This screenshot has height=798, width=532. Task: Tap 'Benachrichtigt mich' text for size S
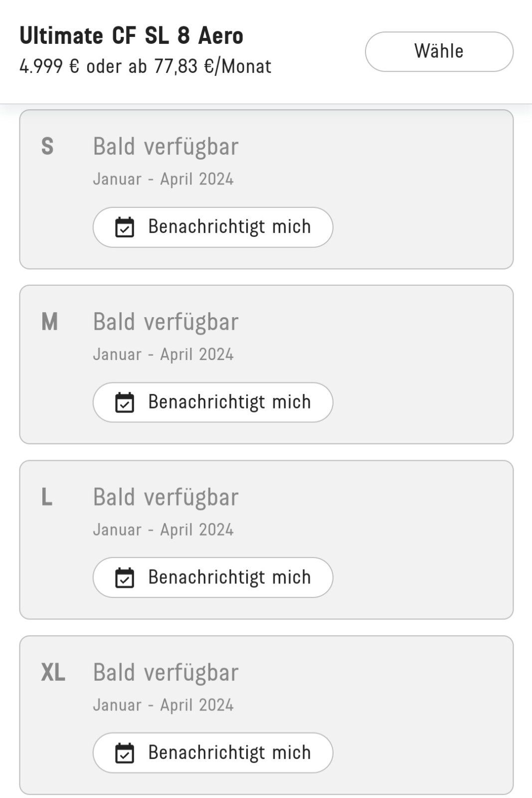point(229,227)
